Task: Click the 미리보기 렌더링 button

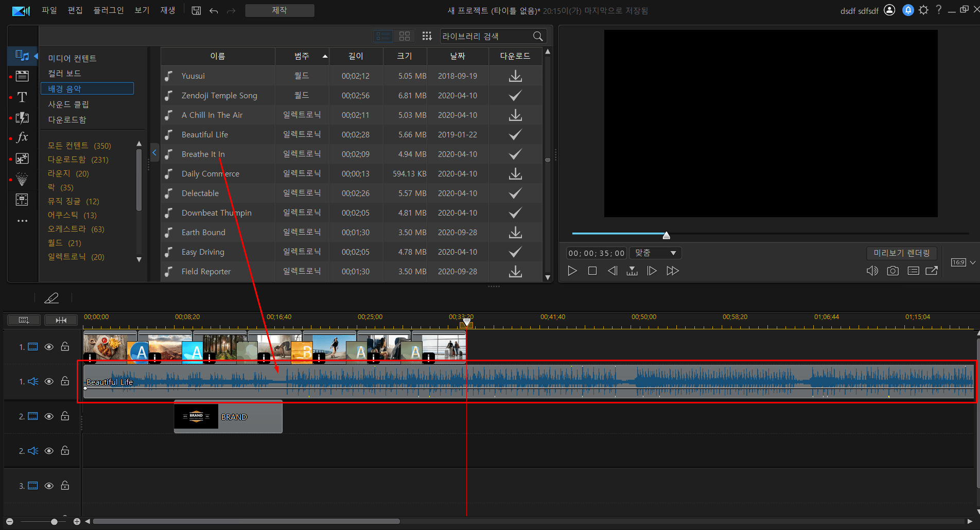Action: tap(901, 253)
